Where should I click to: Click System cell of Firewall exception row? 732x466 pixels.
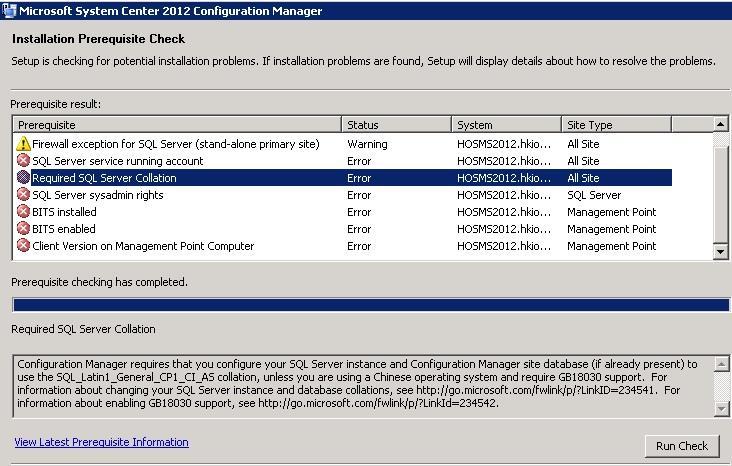pos(504,144)
